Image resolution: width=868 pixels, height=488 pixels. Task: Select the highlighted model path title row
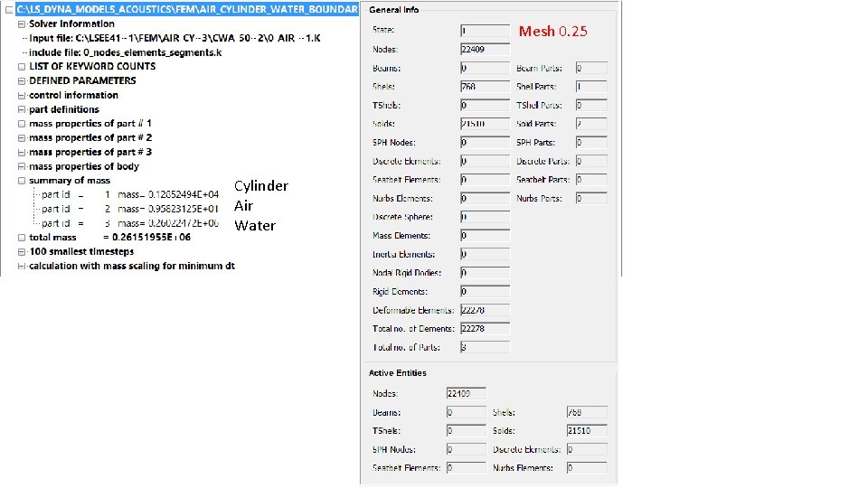pyautogui.click(x=187, y=9)
